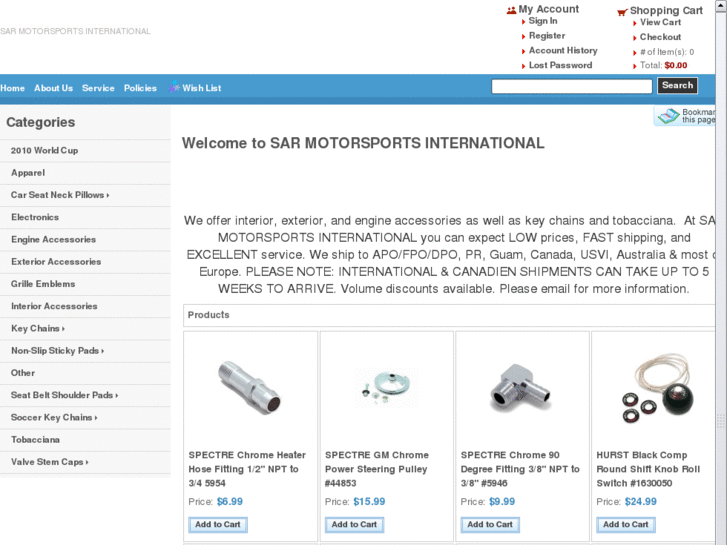This screenshot has width=727, height=545.
Task: Open HURST Black Comp Shift Knob title
Action: click(x=648, y=469)
